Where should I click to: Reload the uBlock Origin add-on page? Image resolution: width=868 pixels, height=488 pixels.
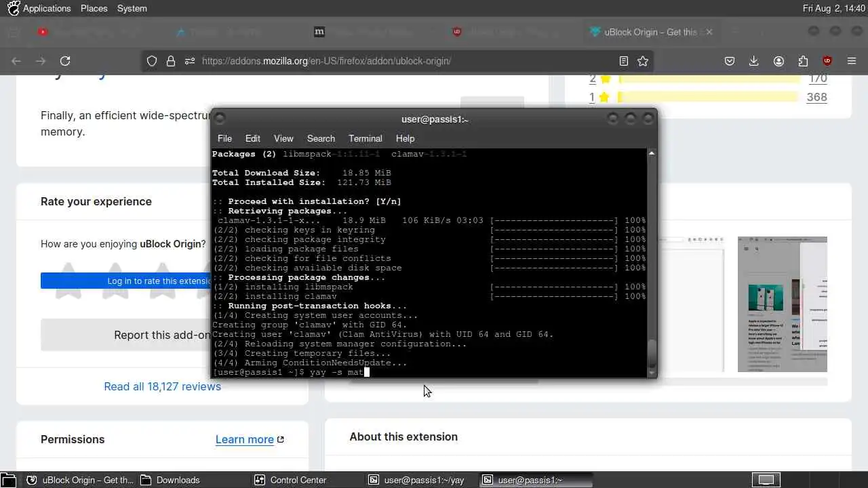(x=65, y=61)
